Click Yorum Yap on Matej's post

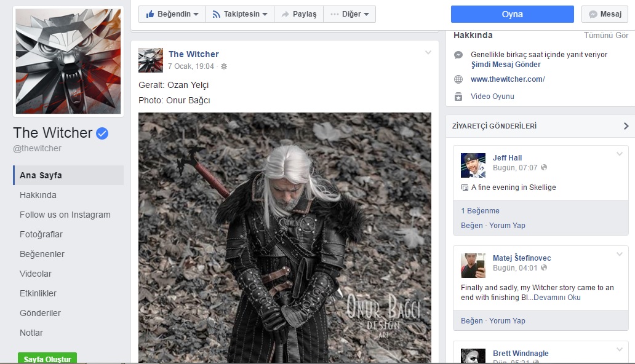click(x=507, y=321)
